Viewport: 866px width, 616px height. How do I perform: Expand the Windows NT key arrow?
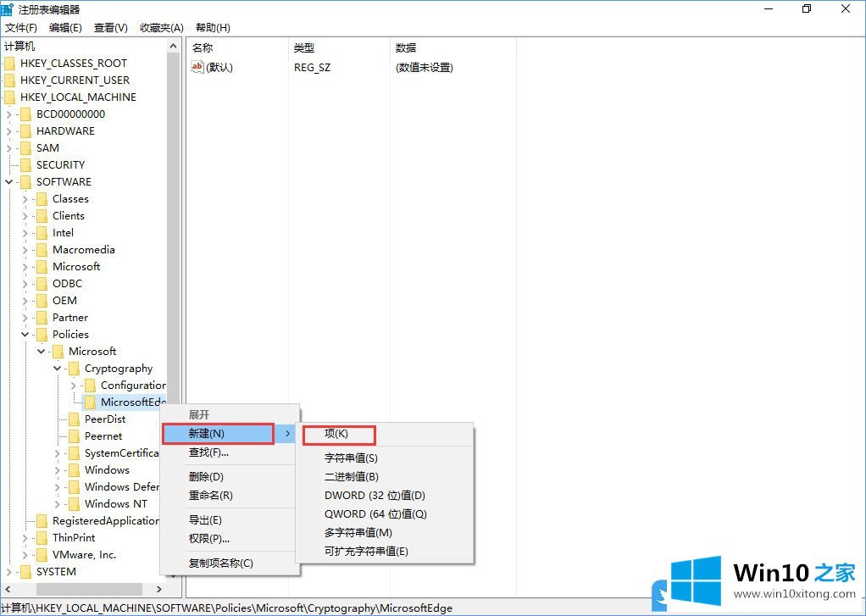tap(57, 504)
